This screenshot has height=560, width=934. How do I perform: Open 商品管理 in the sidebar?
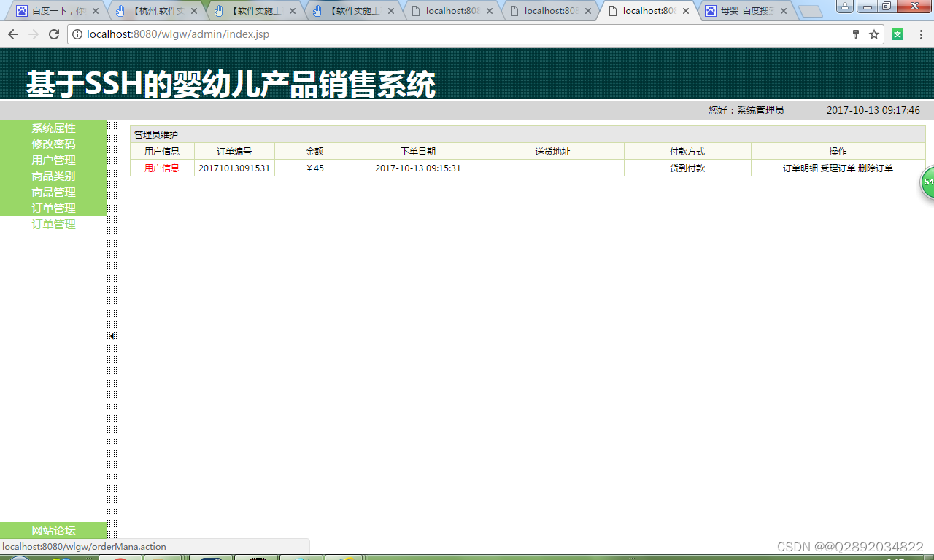click(x=53, y=192)
